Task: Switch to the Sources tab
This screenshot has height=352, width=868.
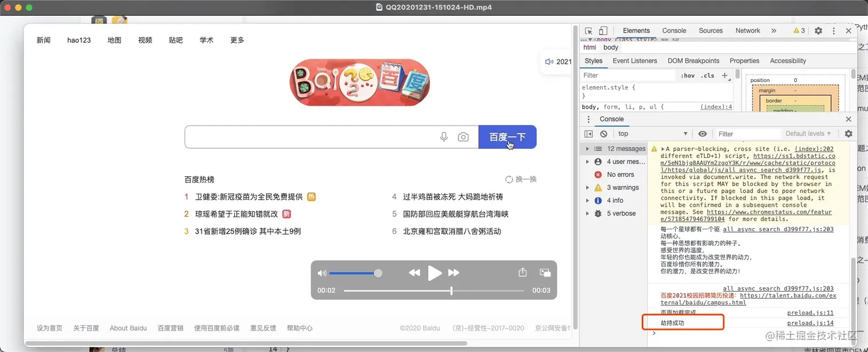Action: 711,31
